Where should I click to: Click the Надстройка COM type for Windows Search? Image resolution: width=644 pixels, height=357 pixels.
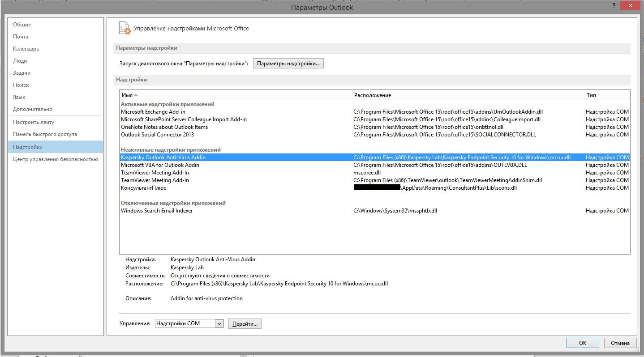point(607,211)
